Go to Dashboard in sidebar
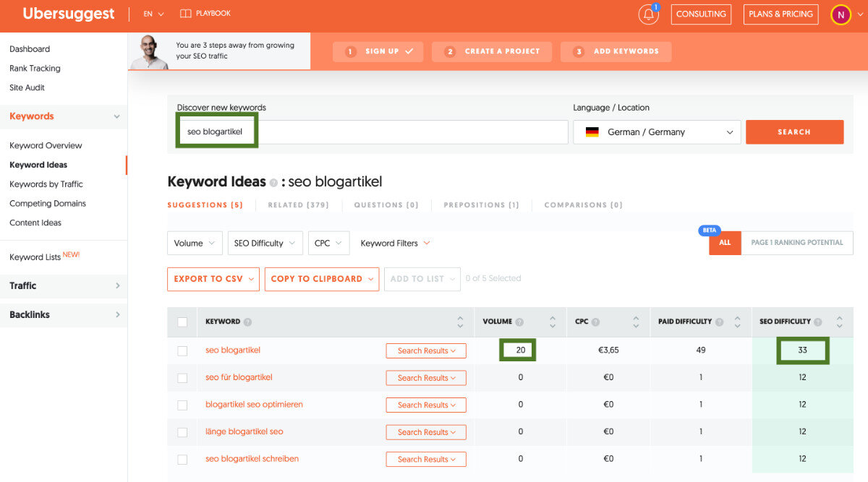This screenshot has height=482, width=868. 30,49
